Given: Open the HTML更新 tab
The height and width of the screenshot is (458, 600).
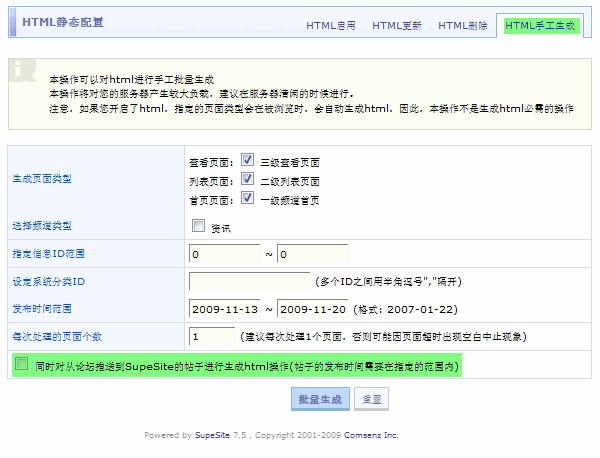Looking at the screenshot, I should point(397,25).
